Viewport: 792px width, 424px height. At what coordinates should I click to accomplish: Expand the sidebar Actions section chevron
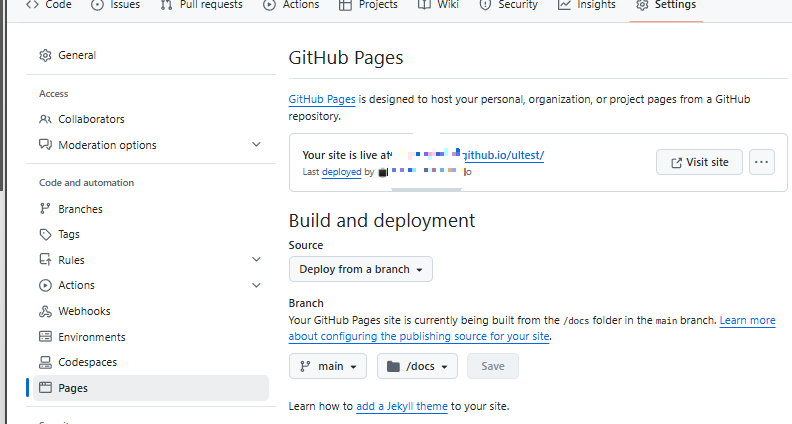pos(257,285)
